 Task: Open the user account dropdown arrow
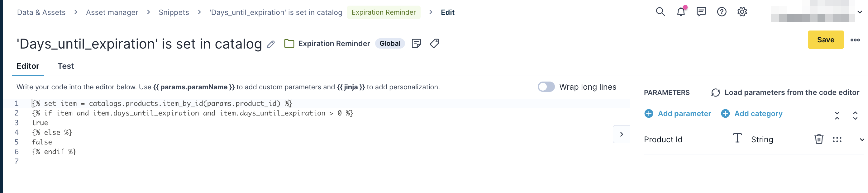point(860,12)
